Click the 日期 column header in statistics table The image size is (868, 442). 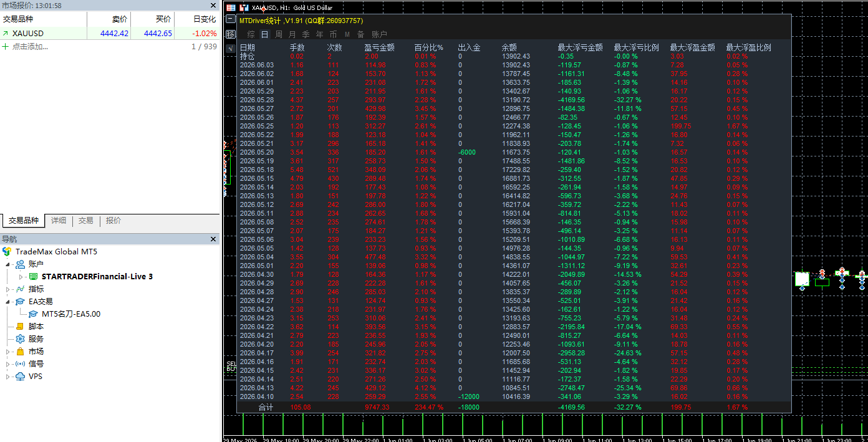point(248,47)
